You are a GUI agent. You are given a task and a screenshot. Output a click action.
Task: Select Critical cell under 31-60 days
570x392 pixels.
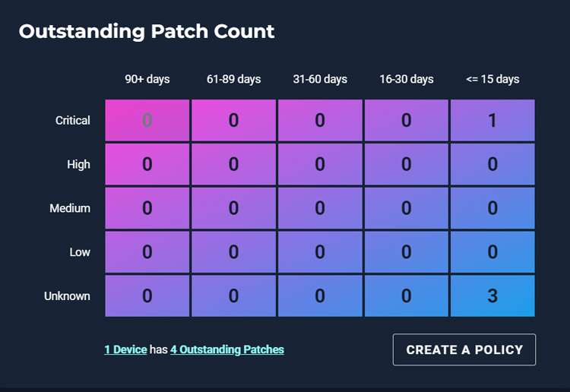(320, 120)
